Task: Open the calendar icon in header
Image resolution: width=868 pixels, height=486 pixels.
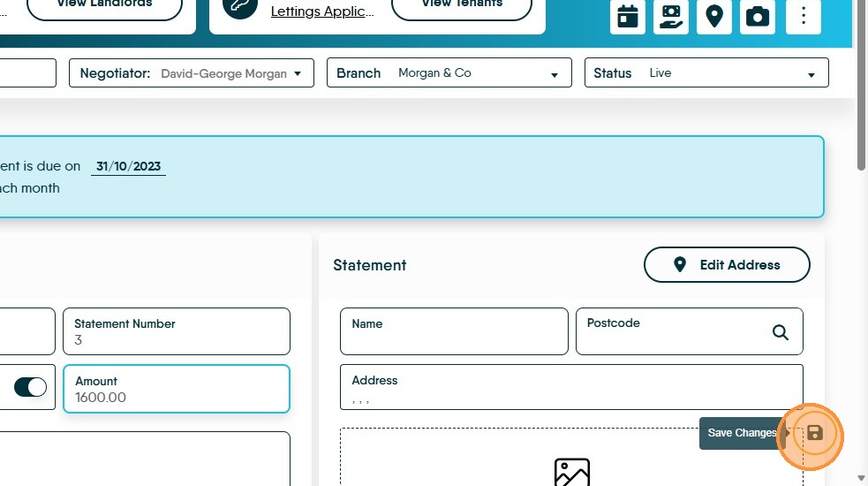Action: click(627, 16)
